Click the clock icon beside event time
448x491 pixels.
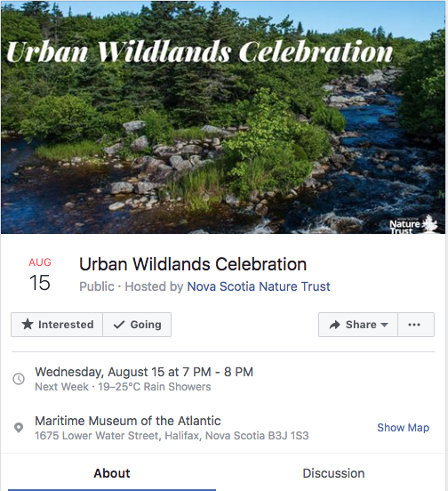19,379
